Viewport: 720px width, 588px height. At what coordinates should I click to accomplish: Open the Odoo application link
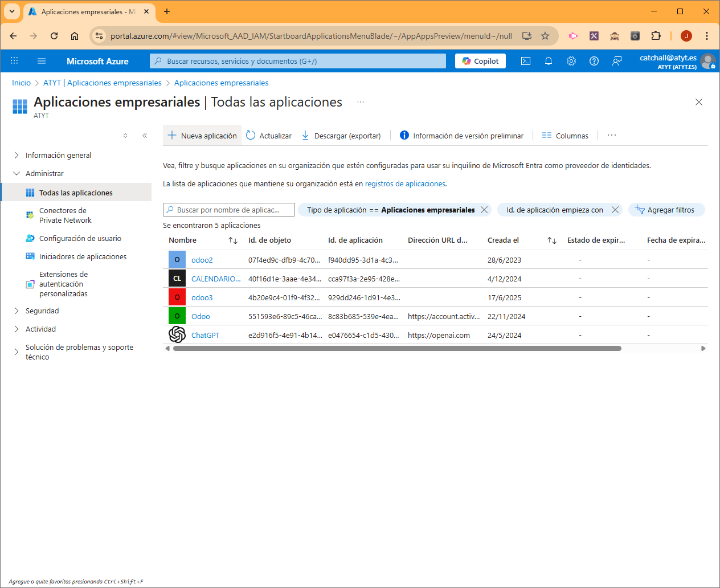[201, 316]
